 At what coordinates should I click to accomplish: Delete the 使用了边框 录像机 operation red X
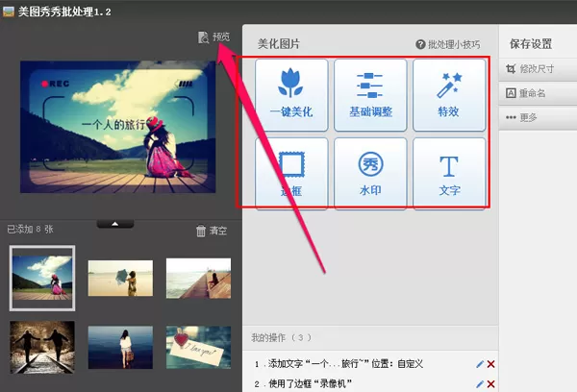pyautogui.click(x=490, y=384)
